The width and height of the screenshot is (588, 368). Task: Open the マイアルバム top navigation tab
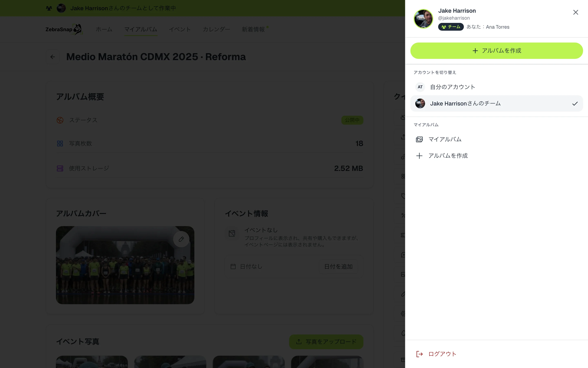pyautogui.click(x=141, y=29)
